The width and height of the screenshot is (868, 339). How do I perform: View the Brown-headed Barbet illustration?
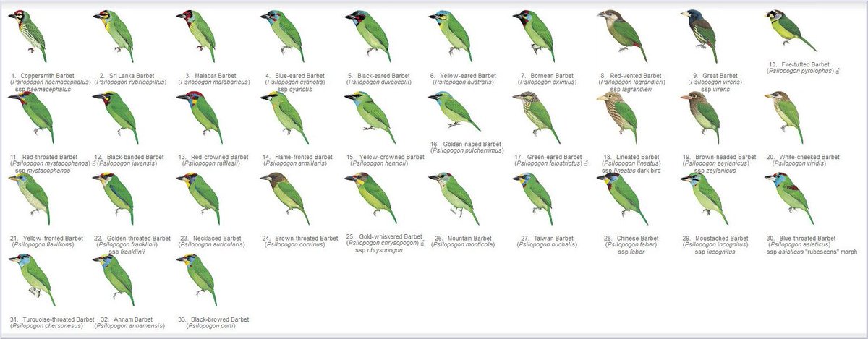tap(700, 117)
